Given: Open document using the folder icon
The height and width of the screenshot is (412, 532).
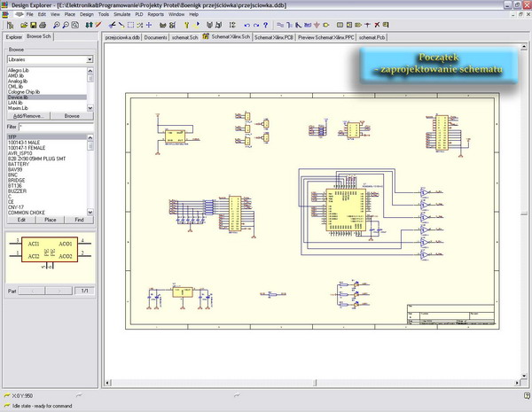Looking at the screenshot, I should (23, 25).
